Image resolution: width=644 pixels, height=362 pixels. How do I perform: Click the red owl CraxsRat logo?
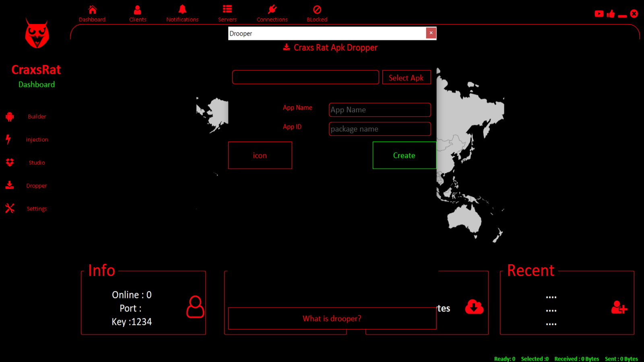click(x=37, y=33)
